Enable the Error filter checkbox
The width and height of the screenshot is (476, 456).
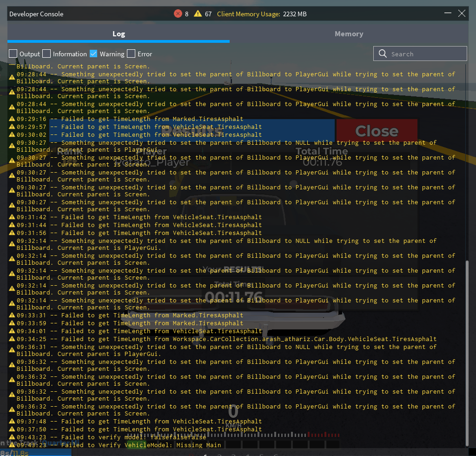tap(131, 54)
